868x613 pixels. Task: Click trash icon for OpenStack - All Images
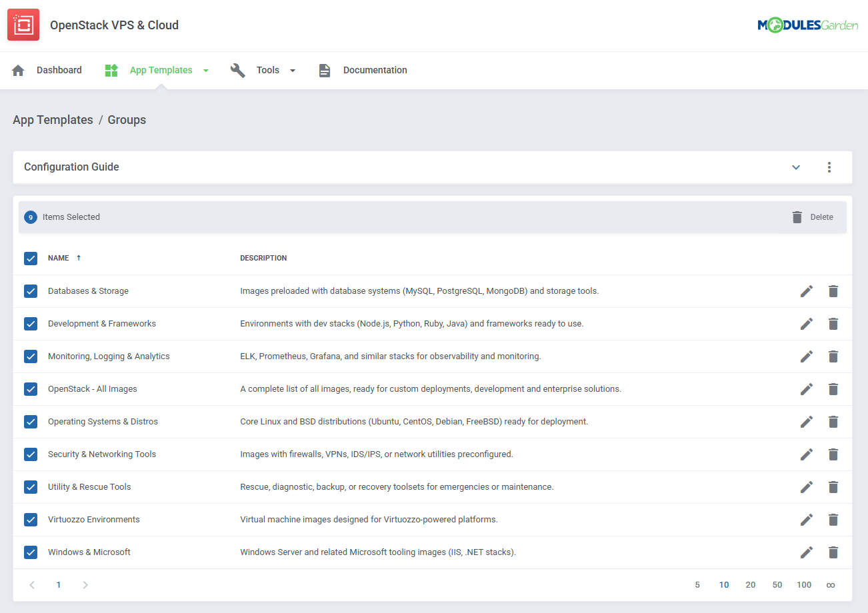[833, 389]
